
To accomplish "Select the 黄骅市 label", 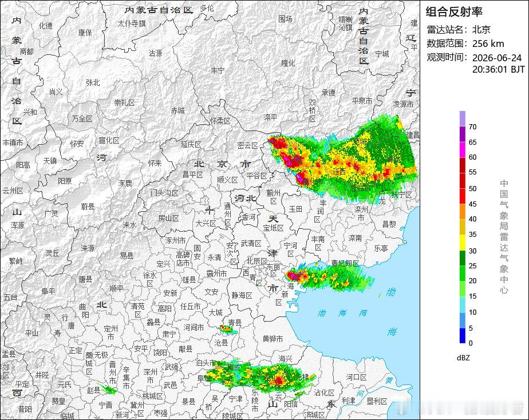I will 273,338.
